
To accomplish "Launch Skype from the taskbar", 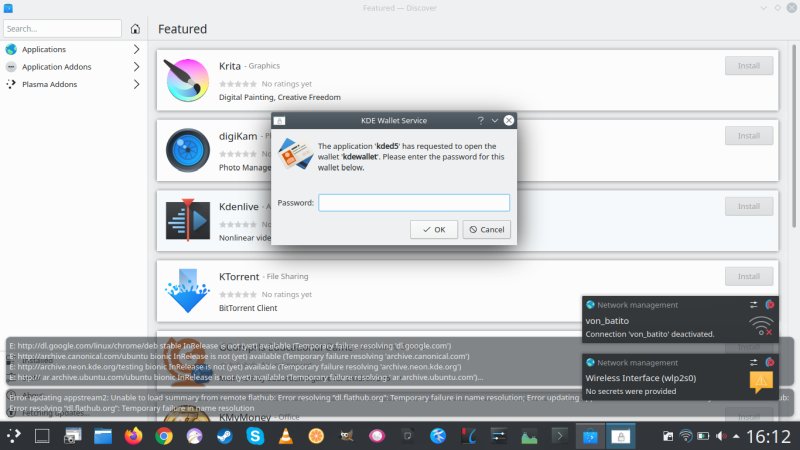I will (x=255, y=436).
